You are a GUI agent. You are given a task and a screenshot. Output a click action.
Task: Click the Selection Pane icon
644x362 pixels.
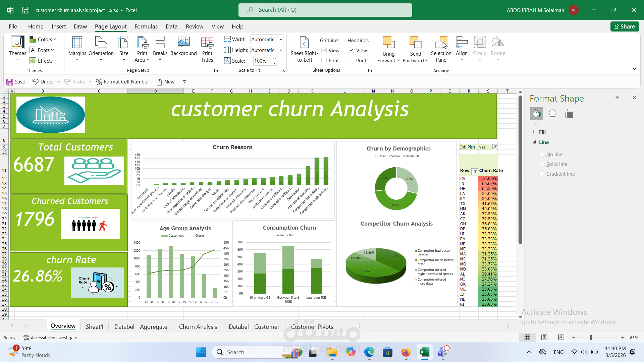pyautogui.click(x=441, y=49)
